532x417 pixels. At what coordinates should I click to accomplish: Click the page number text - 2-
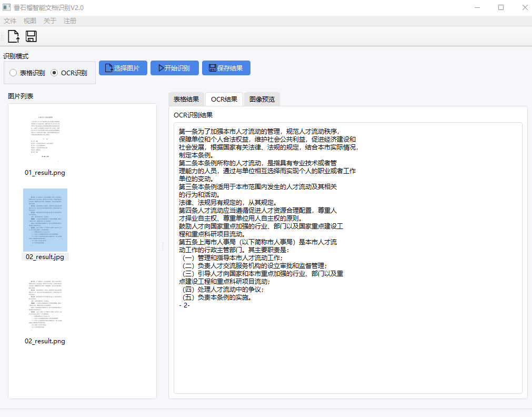(184, 305)
